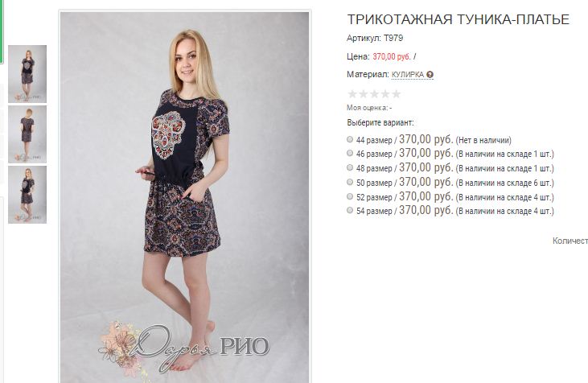Show third thumbnail side view of dress
Screen dimensions: 588x383
[x=27, y=194]
